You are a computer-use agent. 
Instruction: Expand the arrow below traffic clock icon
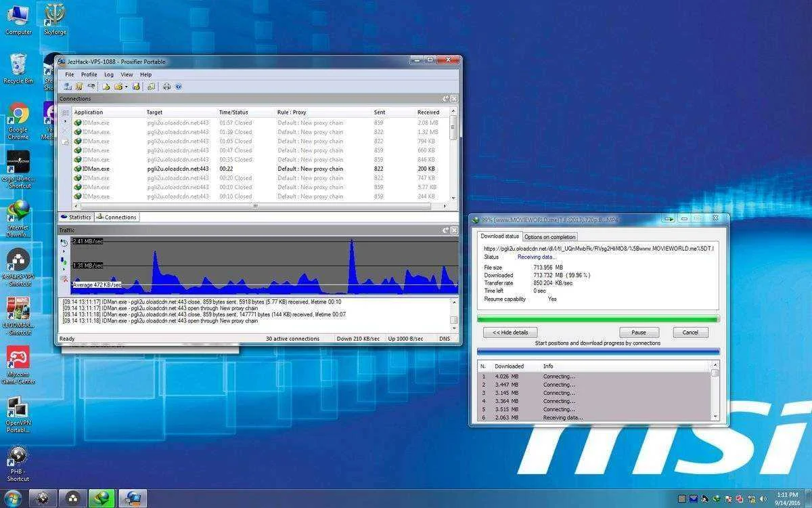[64, 251]
